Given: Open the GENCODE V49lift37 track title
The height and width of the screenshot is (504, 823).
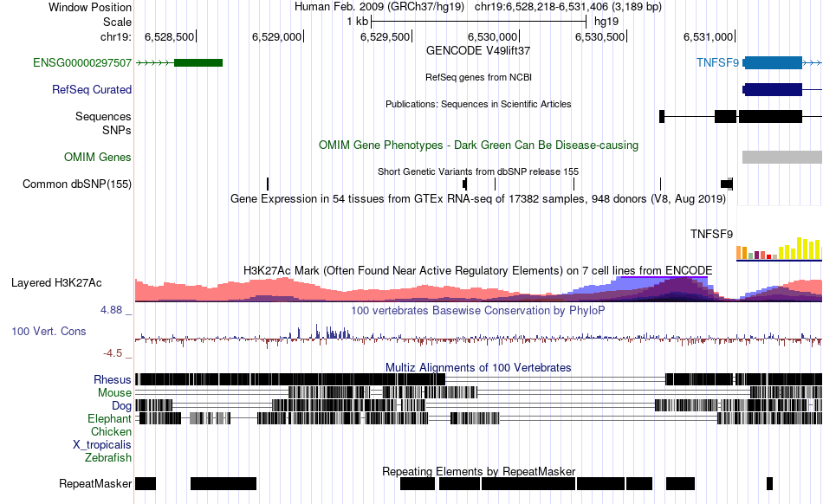Looking at the screenshot, I should pyautogui.click(x=478, y=51).
